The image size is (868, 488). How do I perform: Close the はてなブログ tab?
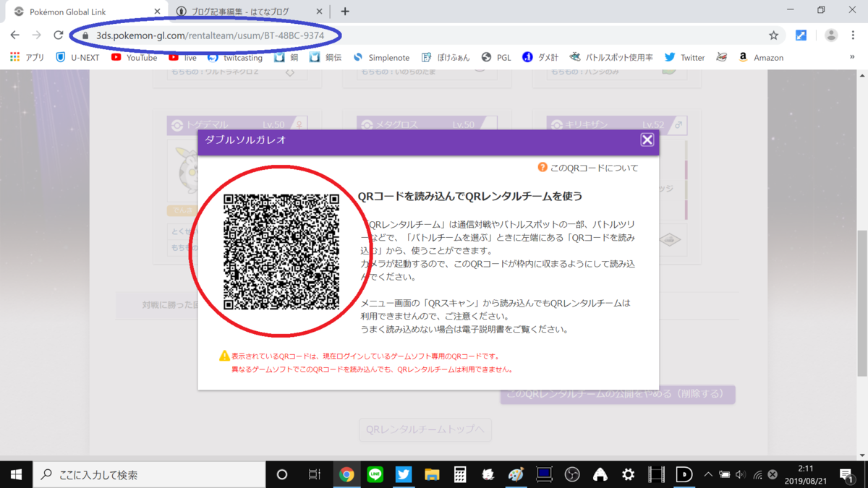pyautogui.click(x=318, y=12)
